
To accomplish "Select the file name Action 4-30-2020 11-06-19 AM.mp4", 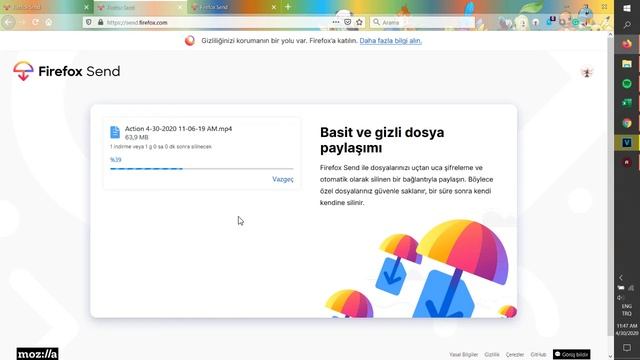I will point(178,129).
